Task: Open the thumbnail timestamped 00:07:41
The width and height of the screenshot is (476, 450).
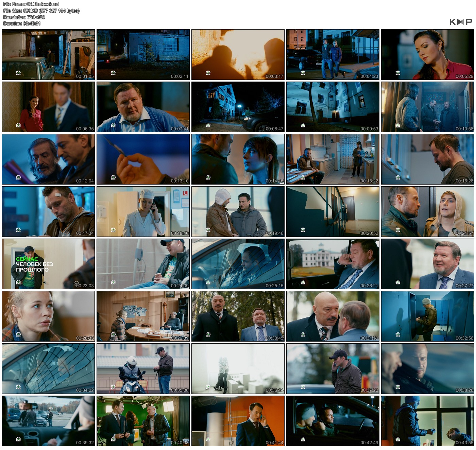Action: [x=143, y=107]
